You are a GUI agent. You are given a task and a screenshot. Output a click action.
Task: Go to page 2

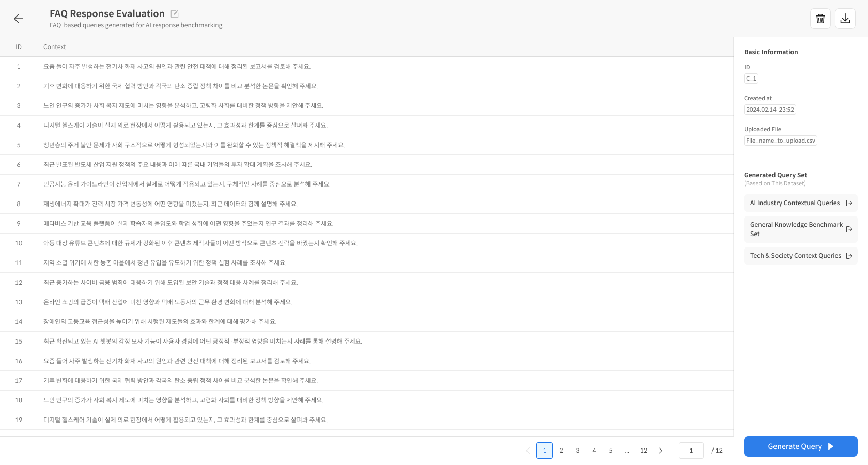point(561,451)
